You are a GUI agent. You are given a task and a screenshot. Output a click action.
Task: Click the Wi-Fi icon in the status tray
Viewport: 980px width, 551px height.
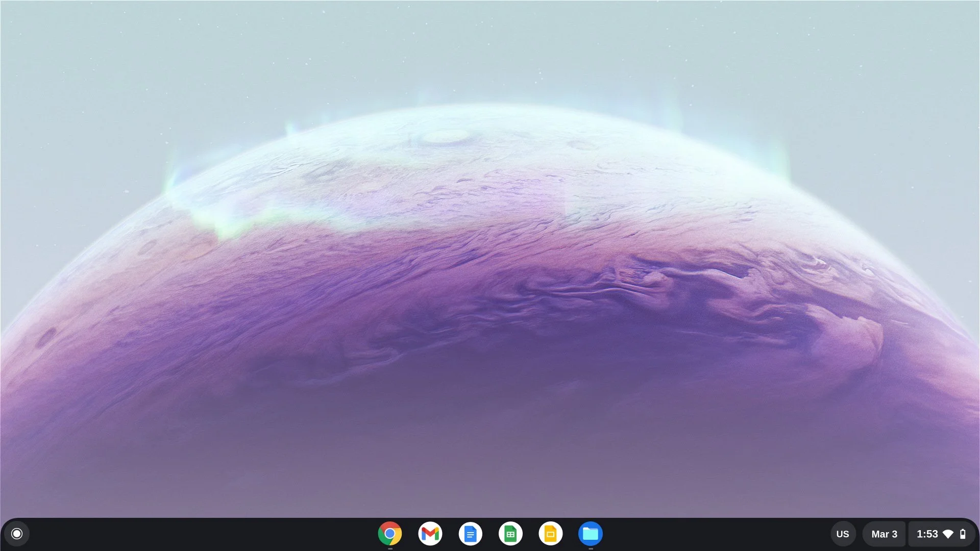pos(949,534)
